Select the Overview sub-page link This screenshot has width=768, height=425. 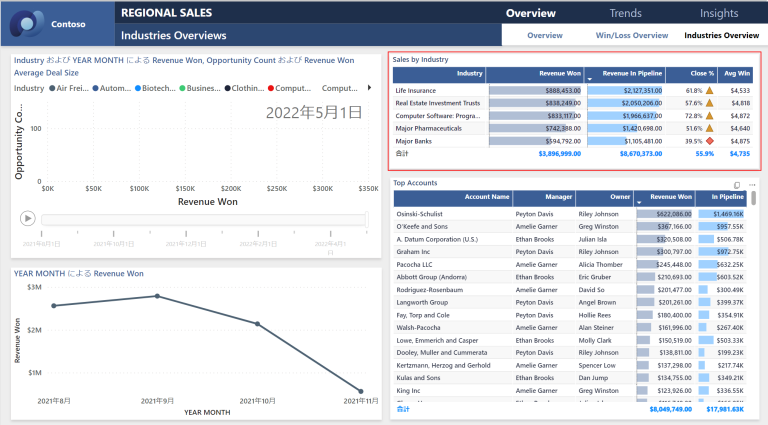click(x=545, y=36)
